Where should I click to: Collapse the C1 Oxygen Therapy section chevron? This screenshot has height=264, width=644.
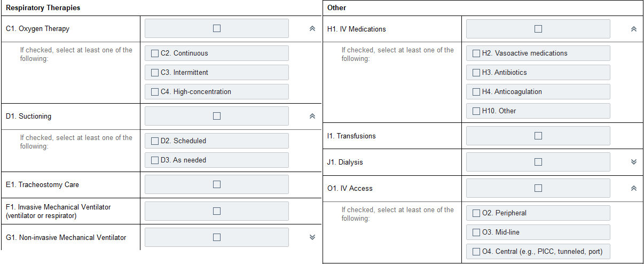(x=312, y=29)
